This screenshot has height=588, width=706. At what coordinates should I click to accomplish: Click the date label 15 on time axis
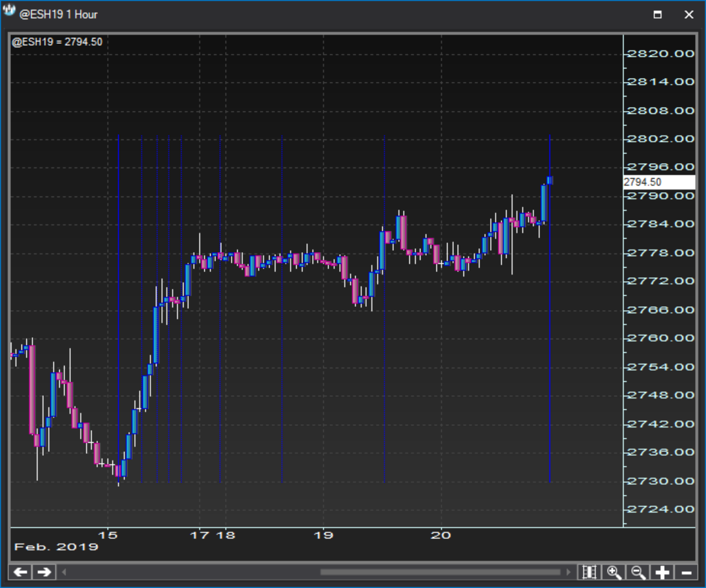108,535
